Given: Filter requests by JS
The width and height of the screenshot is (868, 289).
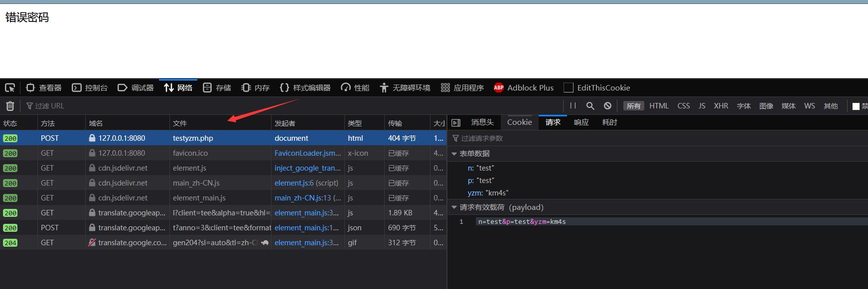Looking at the screenshot, I should (702, 106).
